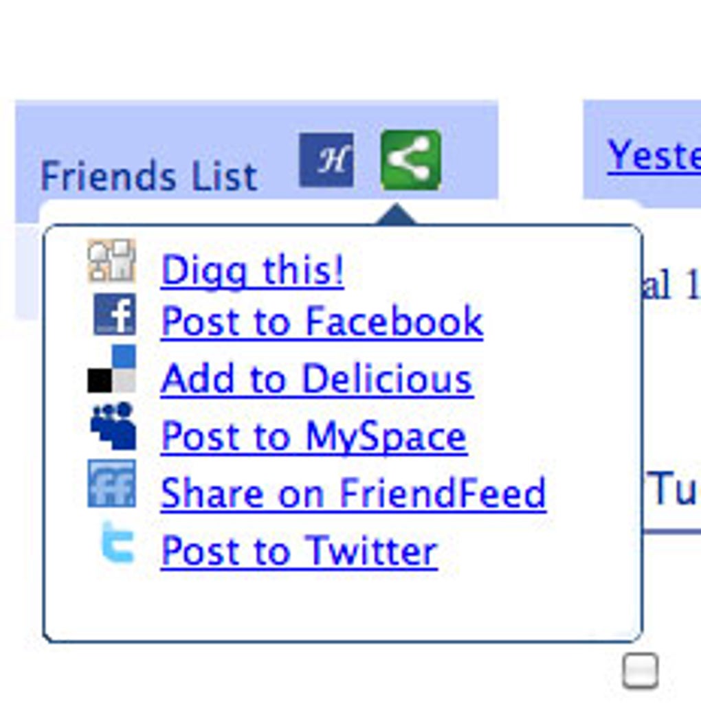This screenshot has width=701, height=728.
Task: Click the FriendFeed icon
Action: click(x=111, y=484)
